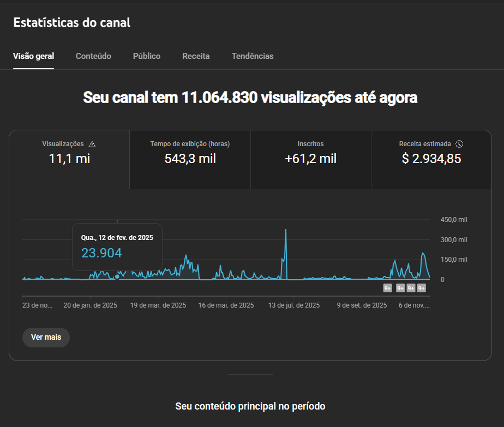Screen dimensions: 504x427
Task: Select the Tendências tab
Action: tap(253, 56)
